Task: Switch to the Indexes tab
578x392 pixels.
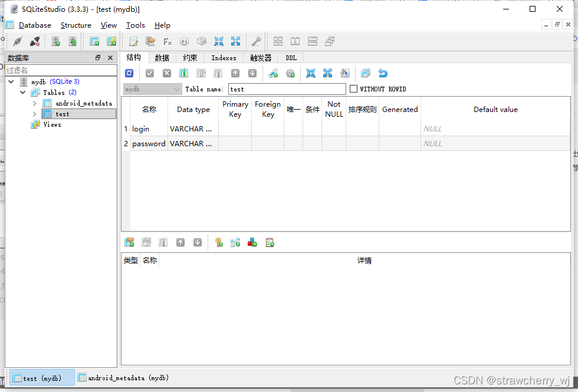Action: [224, 58]
